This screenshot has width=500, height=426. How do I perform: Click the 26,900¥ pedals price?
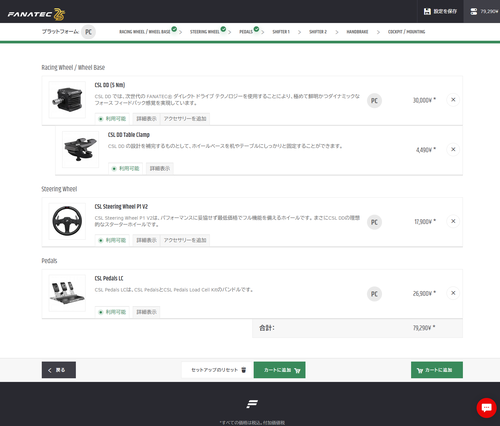(424, 293)
